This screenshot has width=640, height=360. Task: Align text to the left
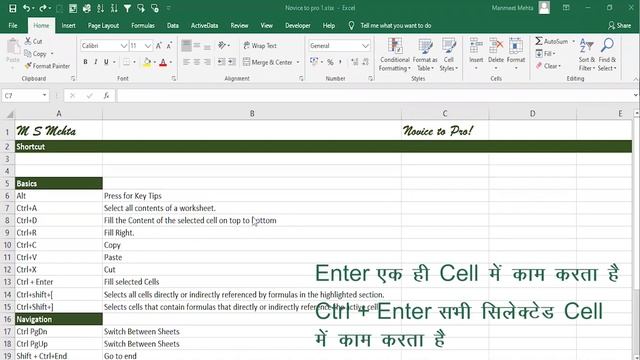click(186, 62)
